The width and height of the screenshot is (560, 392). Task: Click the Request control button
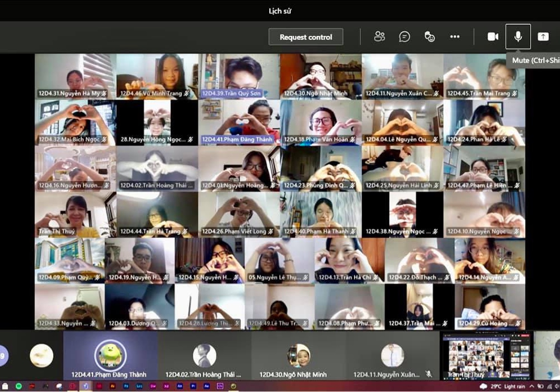(x=306, y=37)
